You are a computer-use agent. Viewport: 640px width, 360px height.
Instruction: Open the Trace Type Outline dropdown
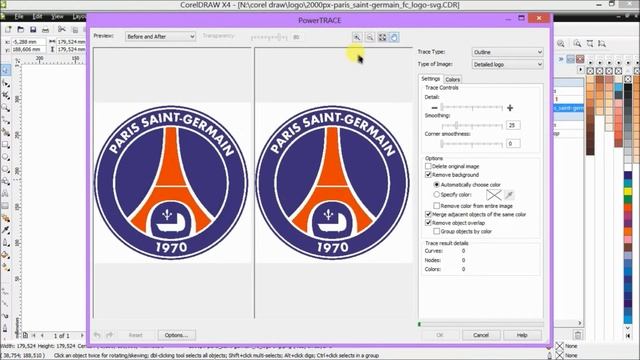[507, 52]
